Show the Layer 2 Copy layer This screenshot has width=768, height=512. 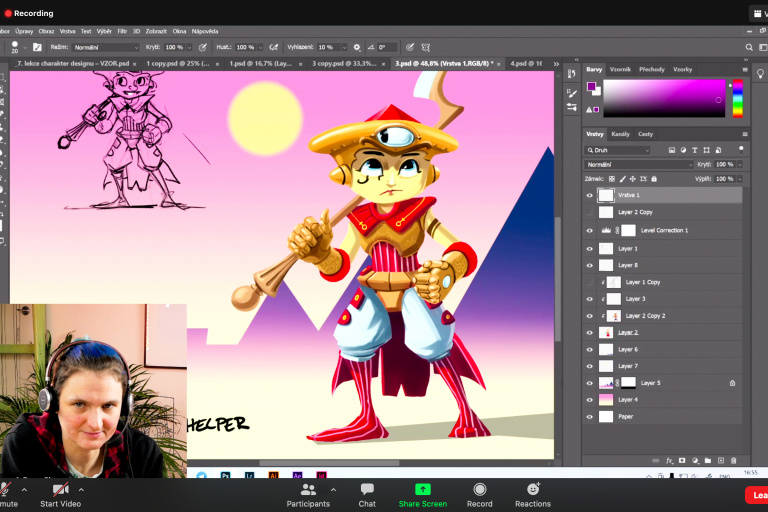pyautogui.click(x=590, y=213)
